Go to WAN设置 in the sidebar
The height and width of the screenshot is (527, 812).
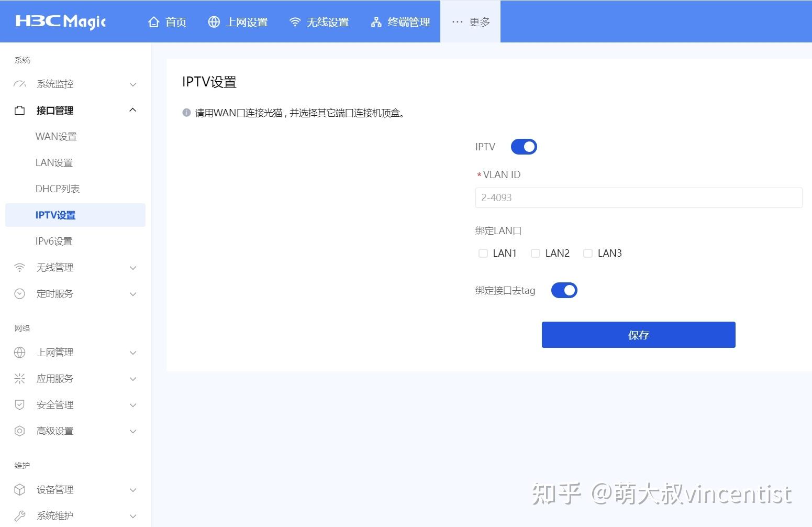pos(55,136)
